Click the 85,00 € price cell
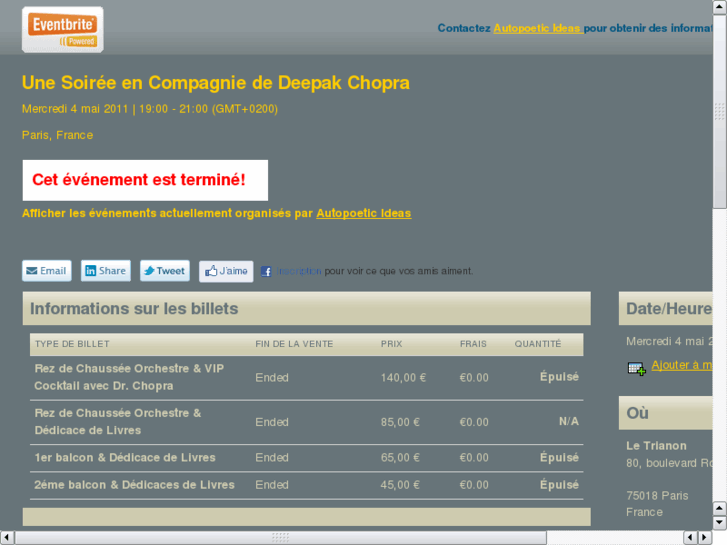 [x=400, y=422]
